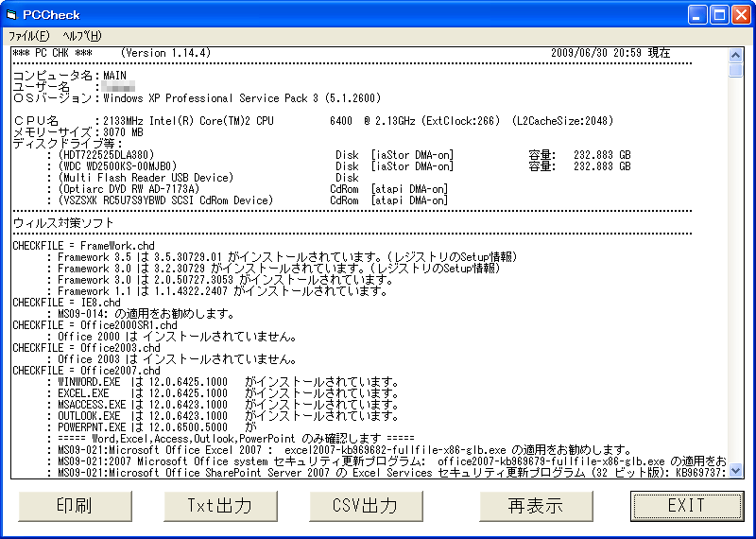Click the 'WINWORD.EXE は 12.0.6425.1000' line
Viewport: 756px width, 539px height.
click(x=223, y=382)
